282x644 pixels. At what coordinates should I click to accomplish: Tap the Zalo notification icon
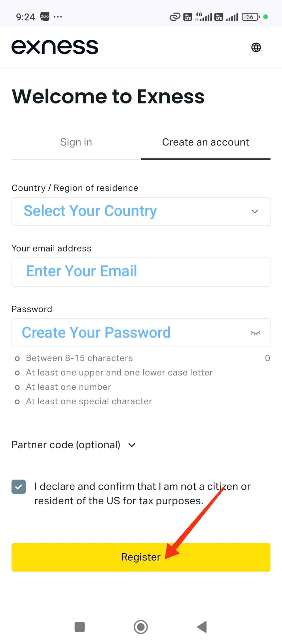pyautogui.click(x=45, y=17)
